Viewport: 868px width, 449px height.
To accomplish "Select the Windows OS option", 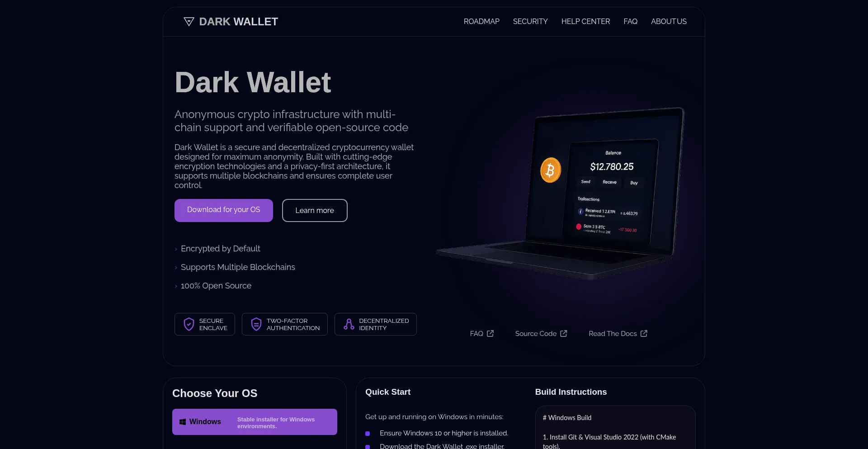I will (255, 422).
